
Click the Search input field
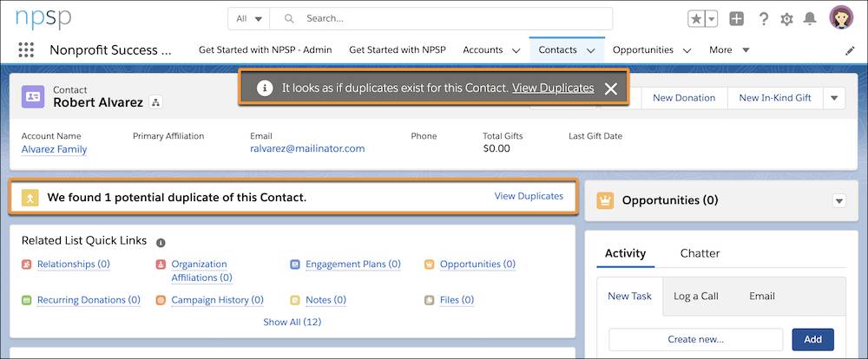441,18
